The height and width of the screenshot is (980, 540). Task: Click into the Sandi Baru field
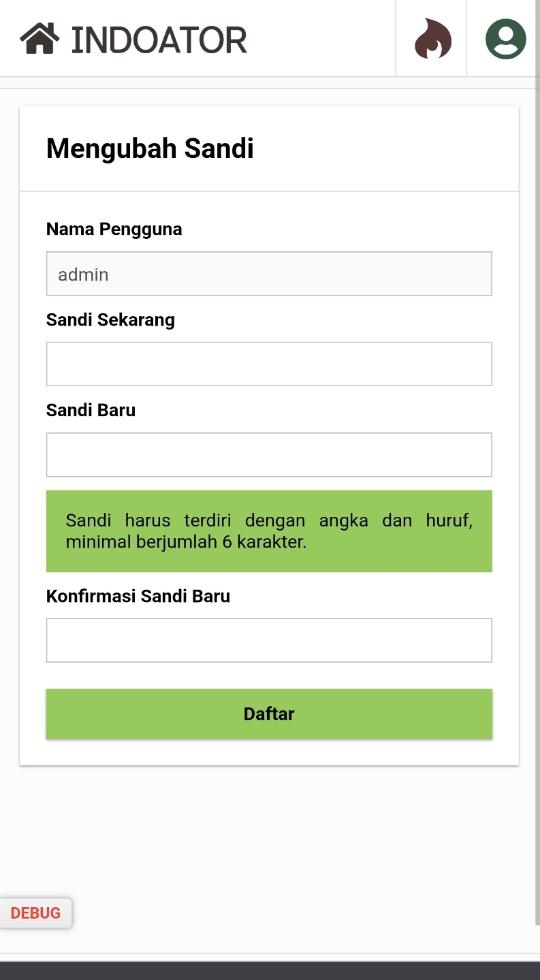[269, 454]
